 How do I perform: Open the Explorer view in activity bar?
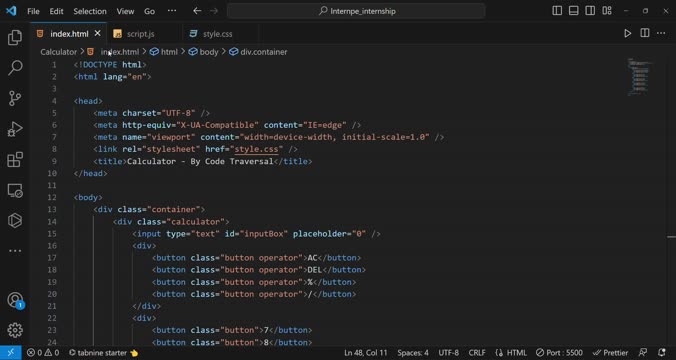15,38
